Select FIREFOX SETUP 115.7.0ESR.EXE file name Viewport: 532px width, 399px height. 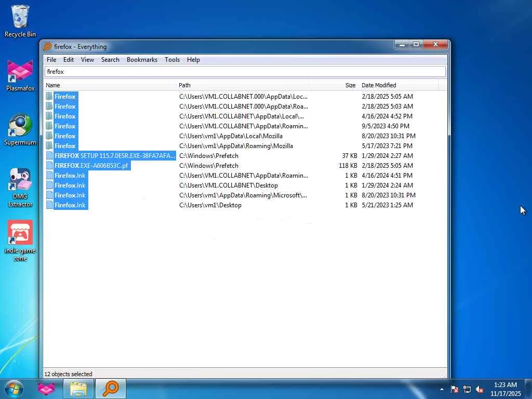point(115,156)
